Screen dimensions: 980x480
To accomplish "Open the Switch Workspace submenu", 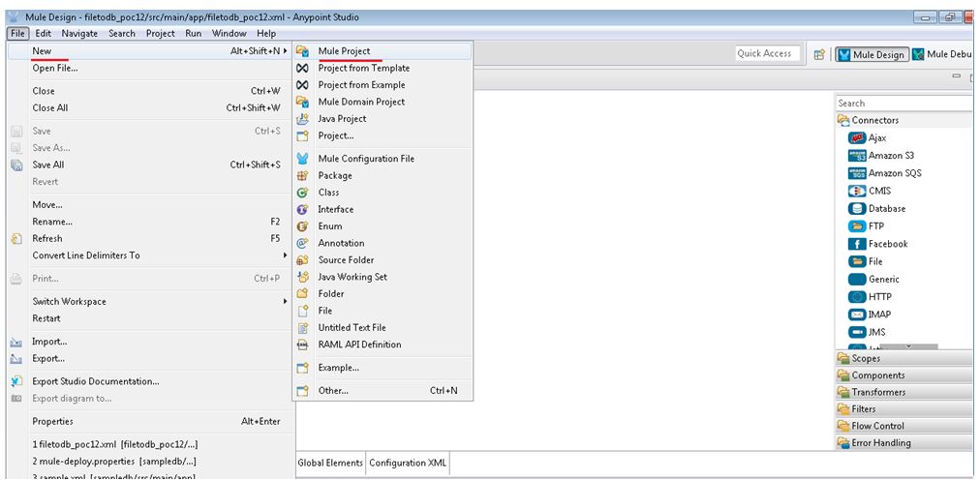I will pyautogui.click(x=151, y=302).
